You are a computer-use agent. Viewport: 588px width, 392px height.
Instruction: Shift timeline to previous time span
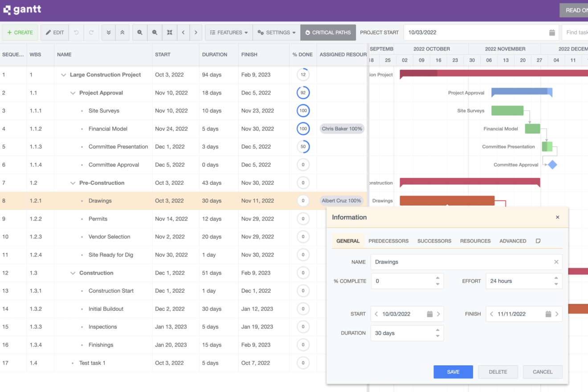point(183,32)
